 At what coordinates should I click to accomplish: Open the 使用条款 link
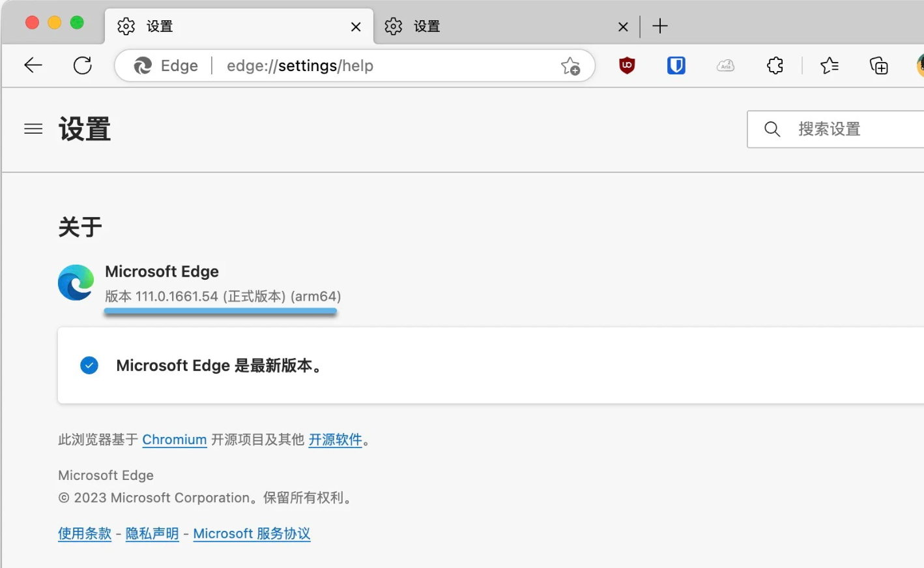pyautogui.click(x=85, y=533)
